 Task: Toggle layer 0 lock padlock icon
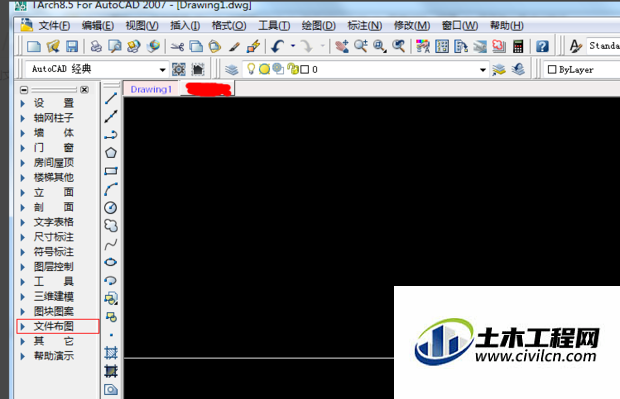[x=293, y=69]
